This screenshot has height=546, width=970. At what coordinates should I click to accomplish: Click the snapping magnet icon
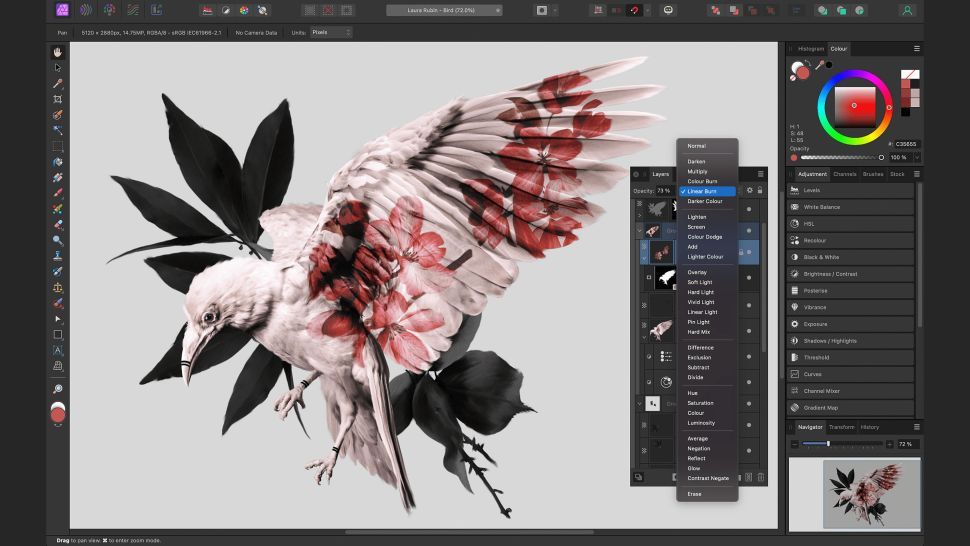point(632,10)
